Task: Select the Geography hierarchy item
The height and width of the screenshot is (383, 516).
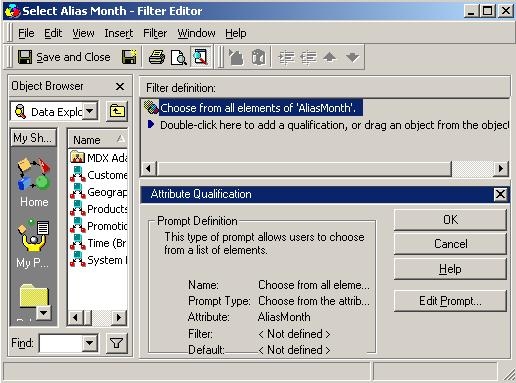Action: [99, 192]
